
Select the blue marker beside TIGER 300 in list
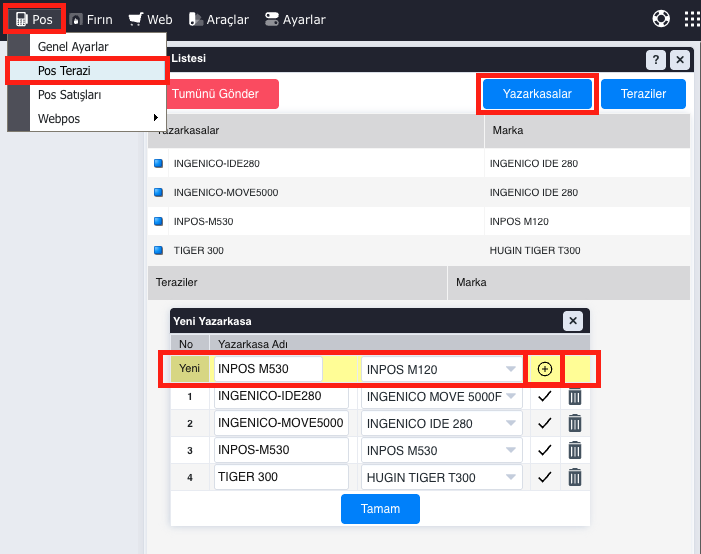[158, 250]
